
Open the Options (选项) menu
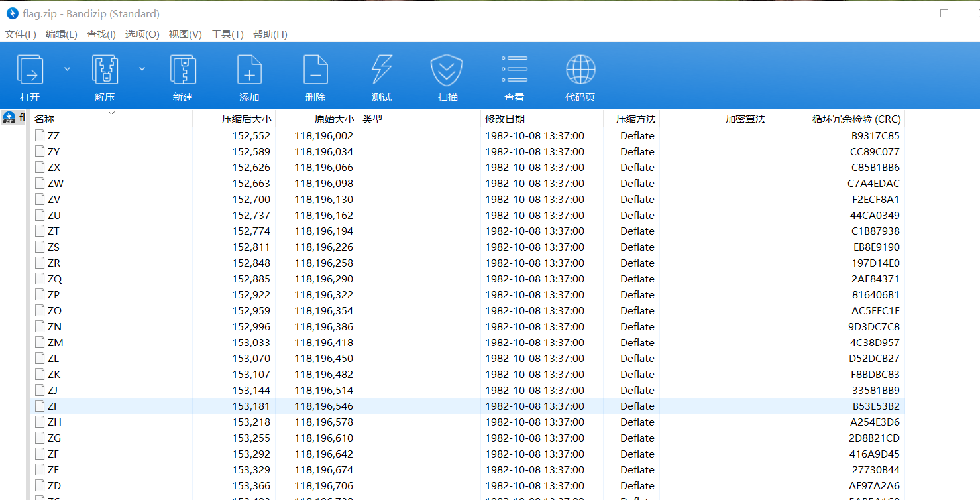[x=142, y=34]
